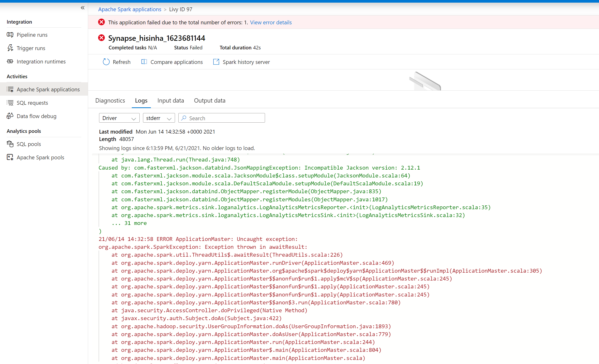Collapse the left navigation sidebar

[x=82, y=8]
